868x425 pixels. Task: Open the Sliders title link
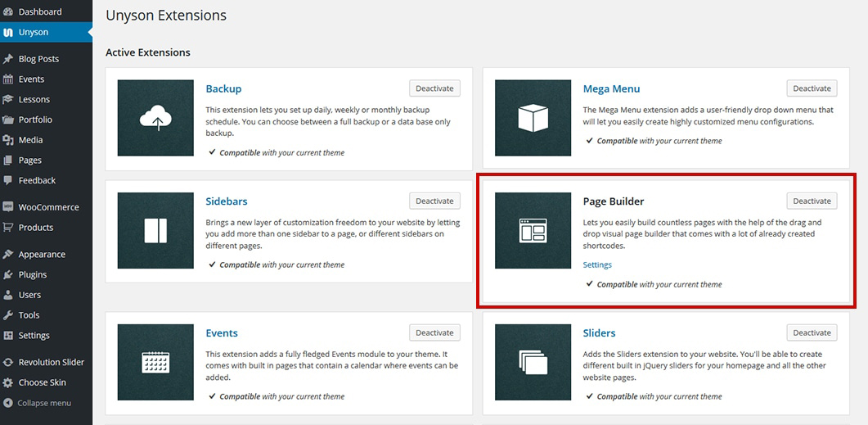click(x=599, y=333)
